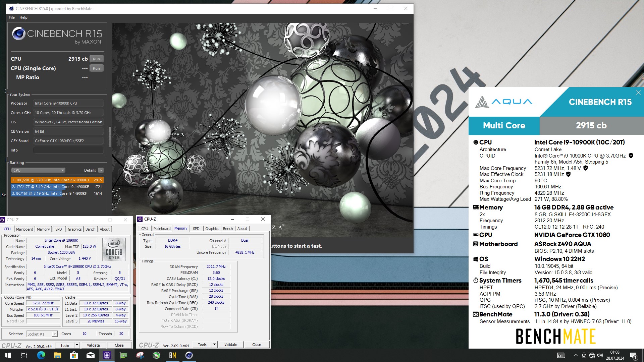The image size is (644, 362).
Task: Open the Snipping Tool taskbar icon
Action: tap(140, 355)
